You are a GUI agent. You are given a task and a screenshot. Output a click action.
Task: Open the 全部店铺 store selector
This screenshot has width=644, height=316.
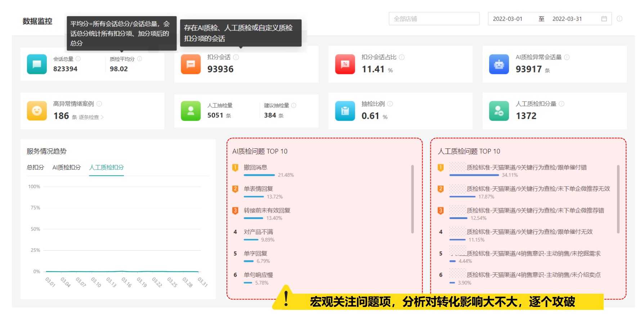tap(434, 19)
